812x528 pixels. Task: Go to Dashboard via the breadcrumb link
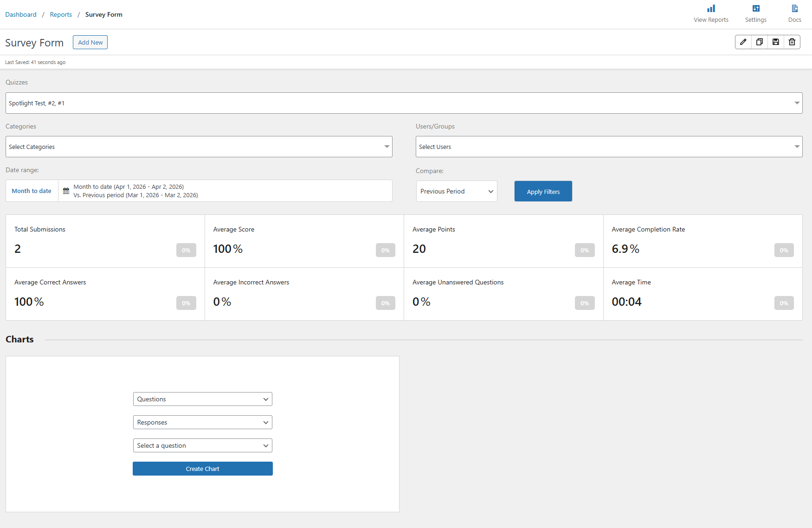coord(20,14)
